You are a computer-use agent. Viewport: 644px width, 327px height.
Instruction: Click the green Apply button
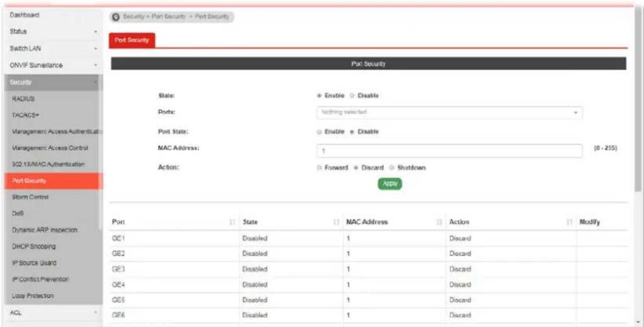(390, 184)
